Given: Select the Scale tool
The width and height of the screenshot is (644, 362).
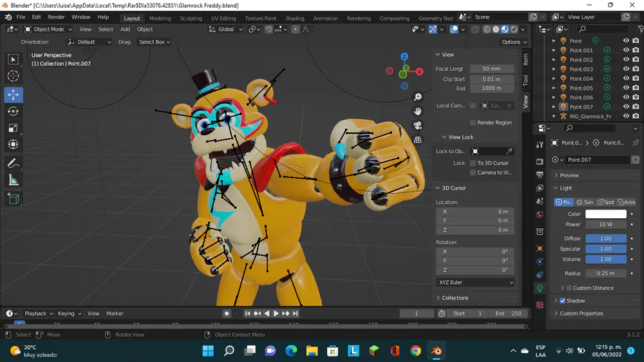Looking at the screenshot, I should click(x=13, y=128).
